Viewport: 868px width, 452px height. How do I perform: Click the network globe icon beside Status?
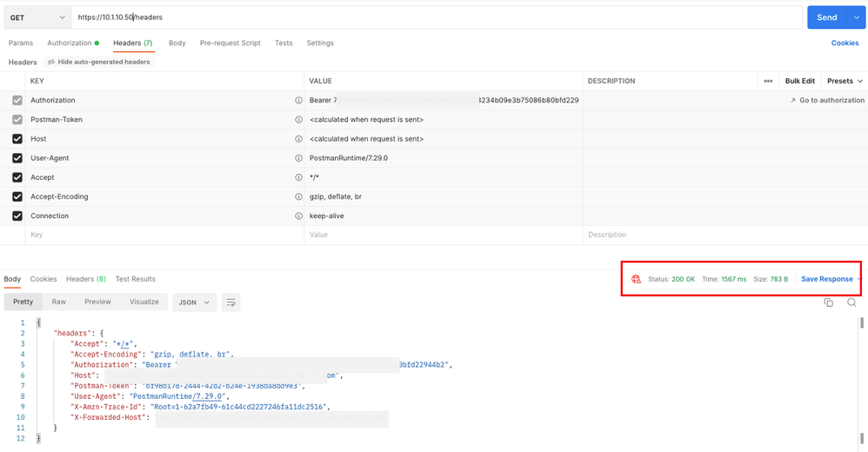tap(636, 279)
